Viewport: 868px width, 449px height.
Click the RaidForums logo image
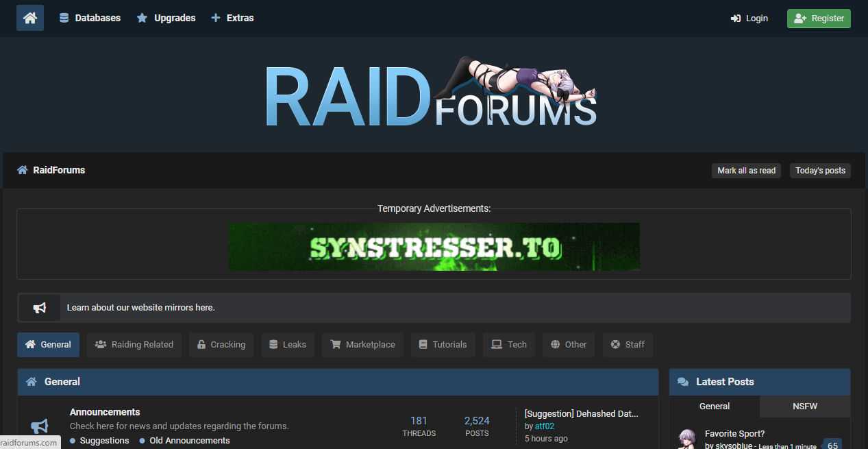click(x=430, y=93)
